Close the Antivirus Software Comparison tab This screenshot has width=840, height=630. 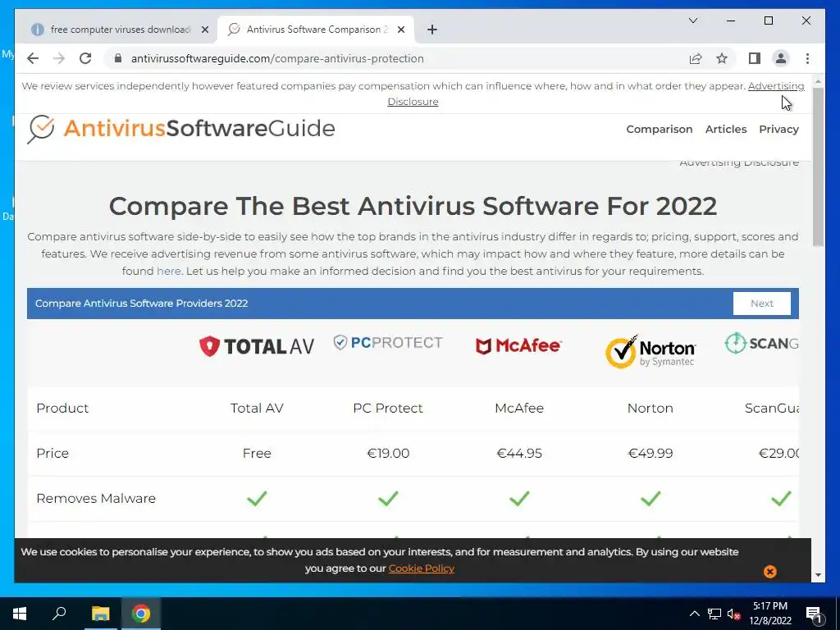[x=400, y=30]
